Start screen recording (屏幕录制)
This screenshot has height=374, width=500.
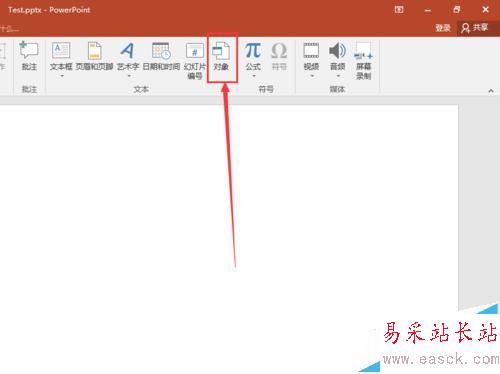click(363, 60)
